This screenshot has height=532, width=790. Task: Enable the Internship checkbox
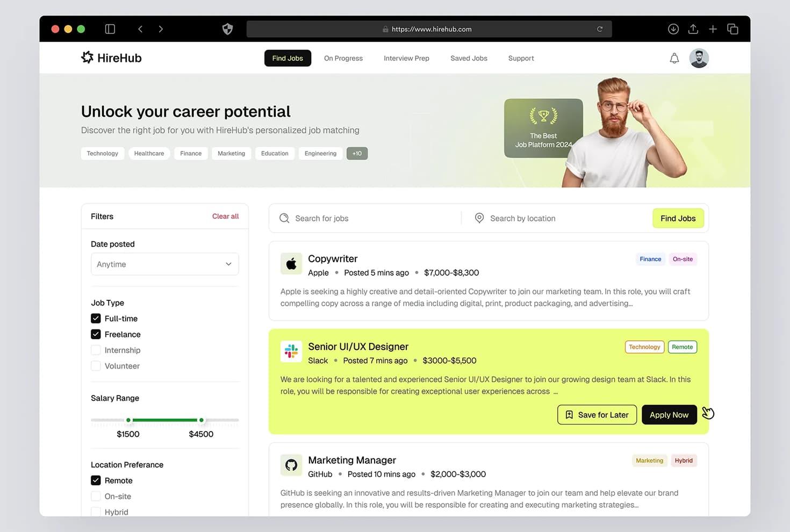pyautogui.click(x=96, y=350)
